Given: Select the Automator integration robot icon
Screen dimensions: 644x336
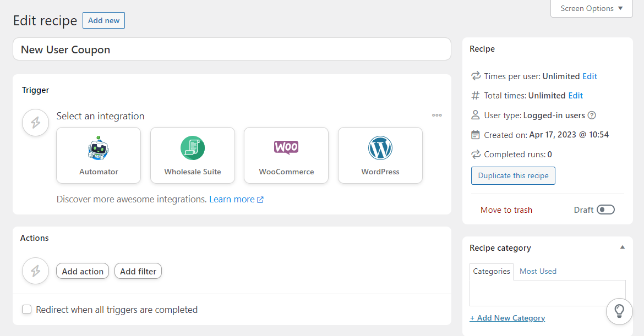Looking at the screenshot, I should pos(98,148).
